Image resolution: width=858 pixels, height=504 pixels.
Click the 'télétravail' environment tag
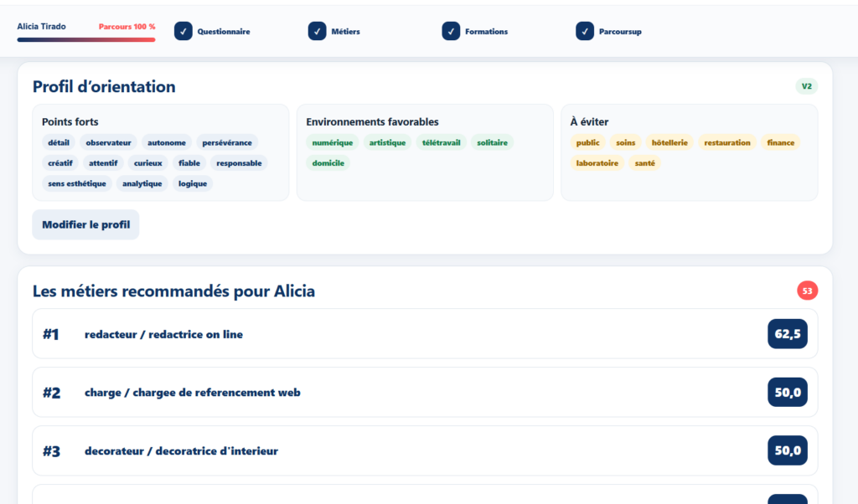[x=441, y=142]
